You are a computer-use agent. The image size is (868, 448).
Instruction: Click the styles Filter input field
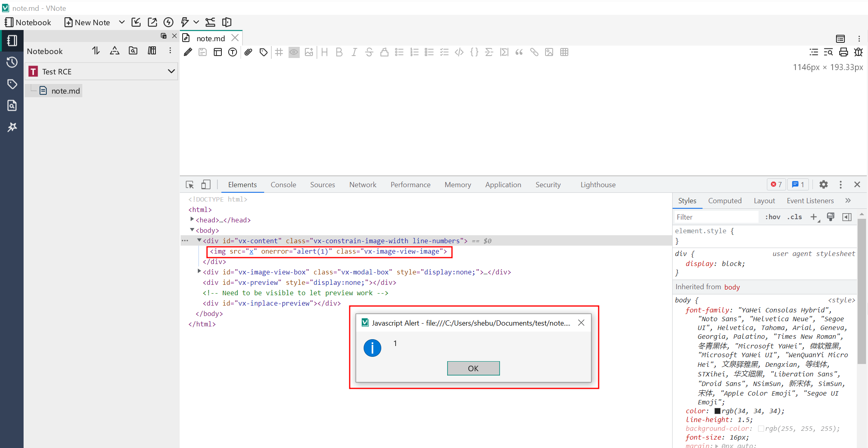(715, 217)
